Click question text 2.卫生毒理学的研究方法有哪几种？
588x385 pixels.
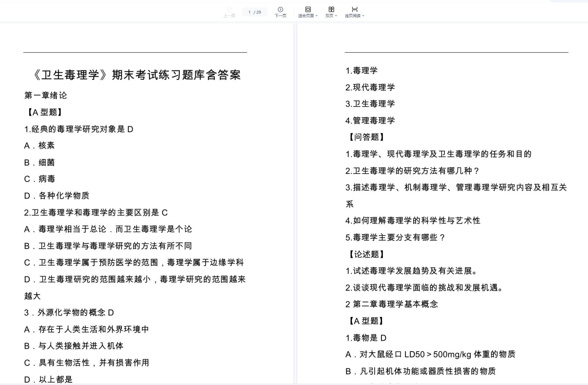pos(412,171)
